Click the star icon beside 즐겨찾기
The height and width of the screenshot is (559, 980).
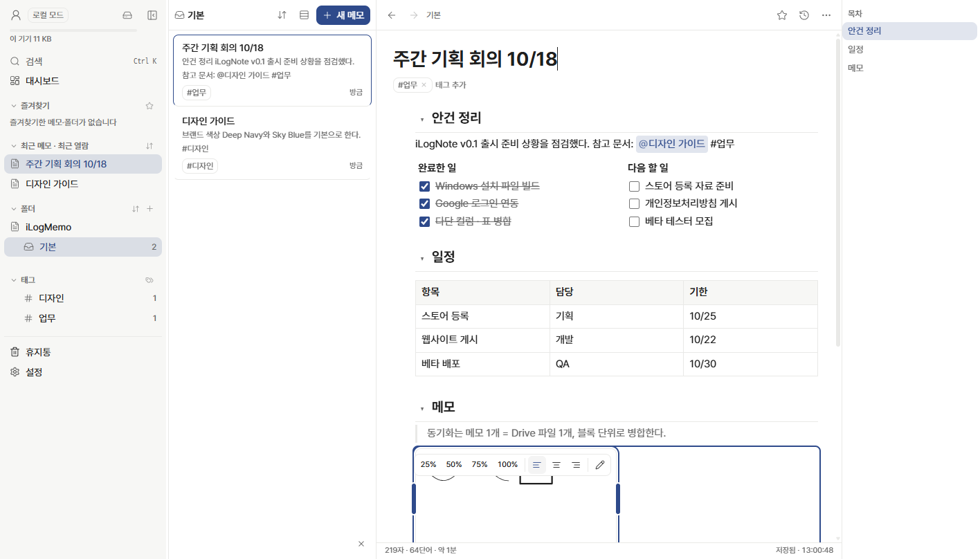tap(149, 106)
